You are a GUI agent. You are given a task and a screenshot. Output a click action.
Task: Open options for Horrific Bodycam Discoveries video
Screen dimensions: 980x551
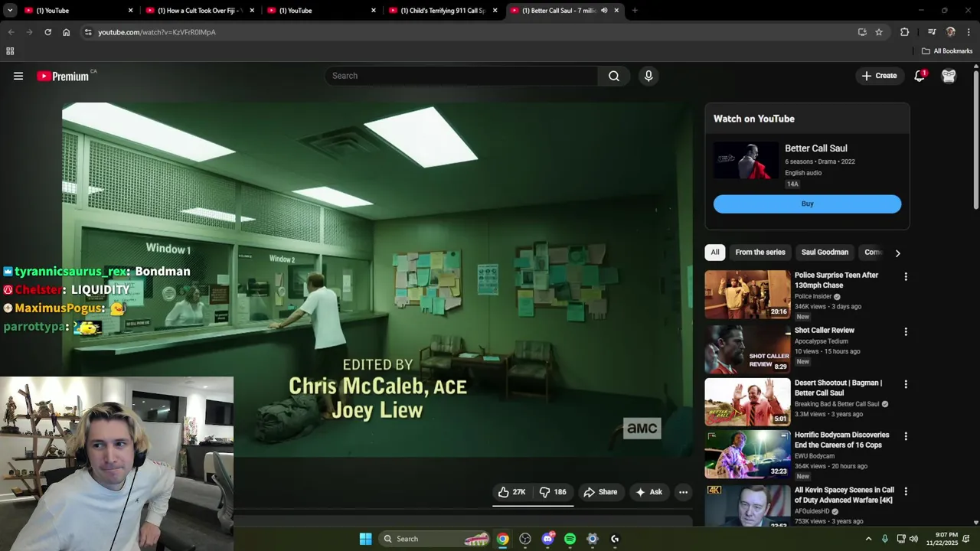point(906,436)
